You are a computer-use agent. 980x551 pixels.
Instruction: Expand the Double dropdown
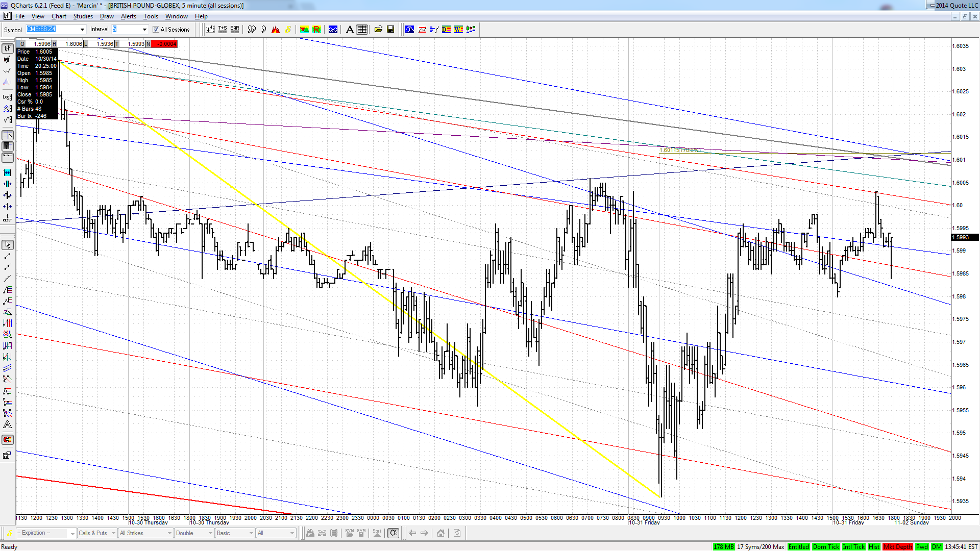point(194,533)
